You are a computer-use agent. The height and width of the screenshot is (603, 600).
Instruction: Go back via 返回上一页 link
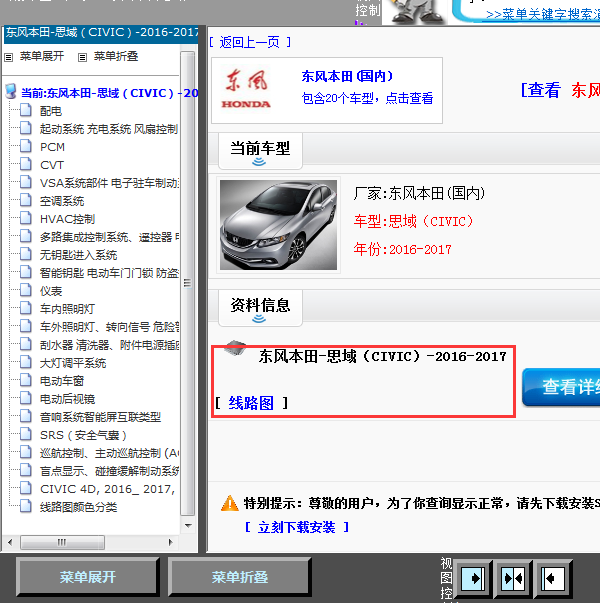point(250,42)
